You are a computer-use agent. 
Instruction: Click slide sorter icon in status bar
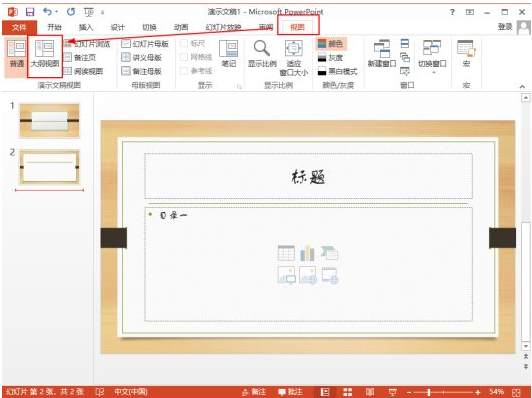(348, 392)
